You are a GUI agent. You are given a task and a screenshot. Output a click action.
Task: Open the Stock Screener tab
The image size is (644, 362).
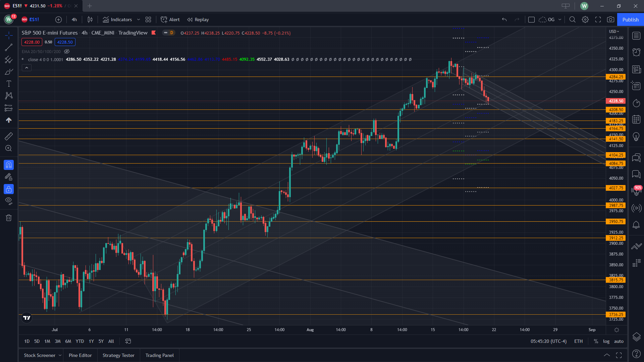[40, 355]
